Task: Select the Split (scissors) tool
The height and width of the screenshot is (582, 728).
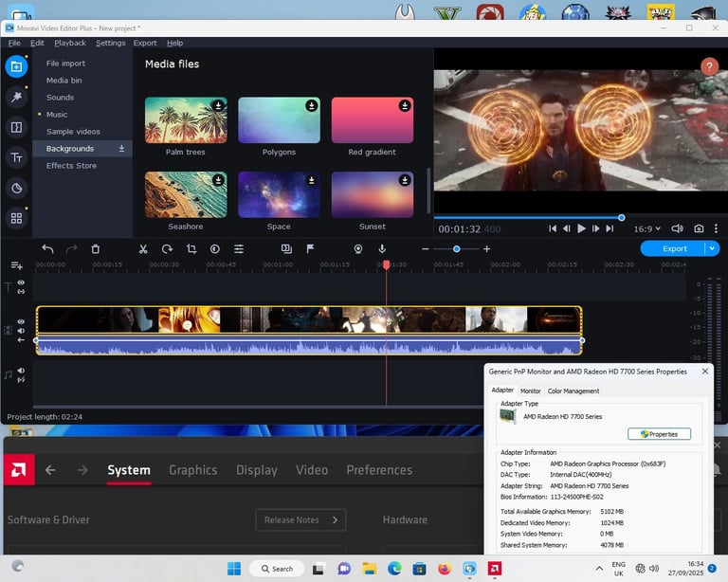Action: tap(142, 248)
